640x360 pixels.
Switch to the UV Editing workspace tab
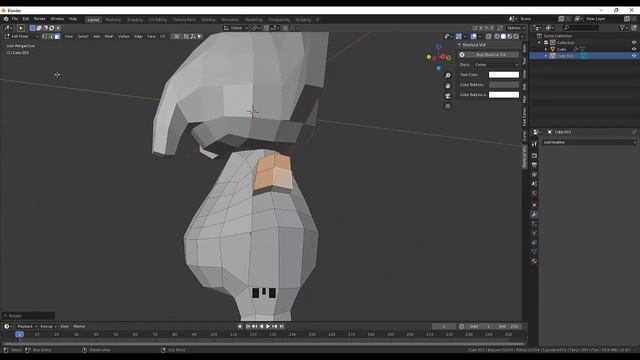(158, 20)
